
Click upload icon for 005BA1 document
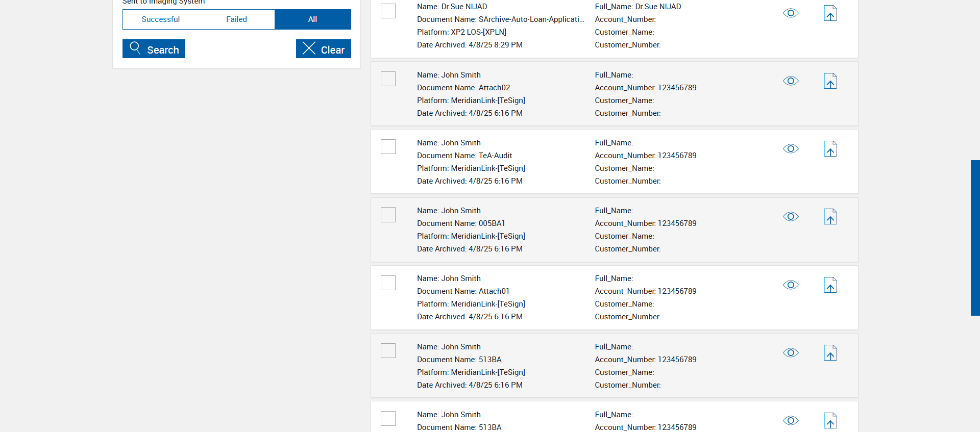tap(830, 217)
